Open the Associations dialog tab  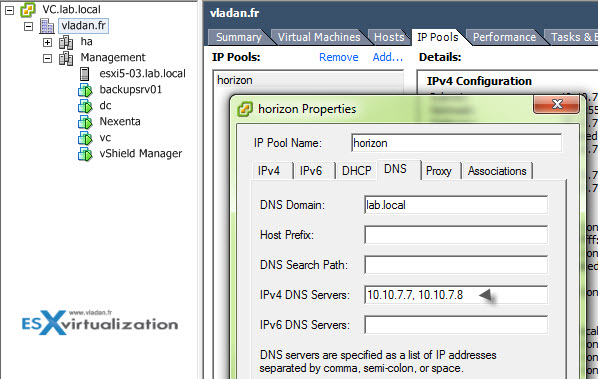coord(497,170)
